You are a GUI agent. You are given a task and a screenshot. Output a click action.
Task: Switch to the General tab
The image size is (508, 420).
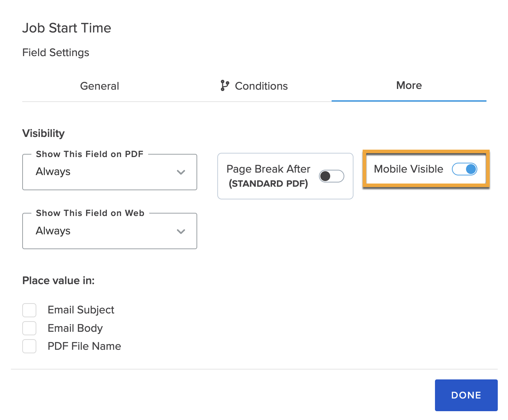pos(99,86)
